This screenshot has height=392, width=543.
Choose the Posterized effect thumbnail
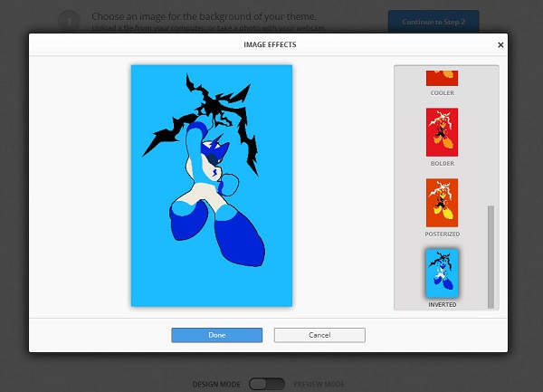(x=442, y=202)
